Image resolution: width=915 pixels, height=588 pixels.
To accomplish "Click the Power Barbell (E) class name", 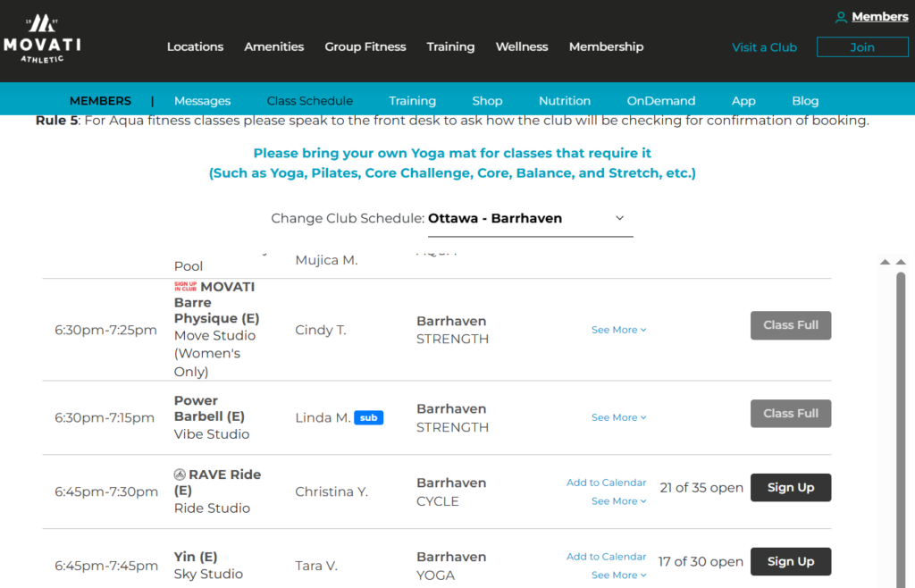I will [x=209, y=408].
